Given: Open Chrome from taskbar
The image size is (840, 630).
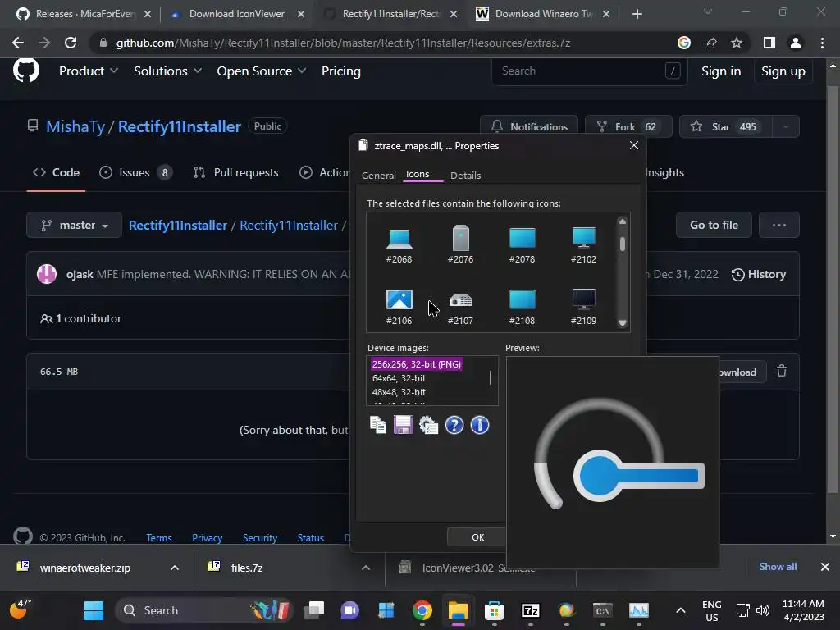Looking at the screenshot, I should [x=422, y=610].
